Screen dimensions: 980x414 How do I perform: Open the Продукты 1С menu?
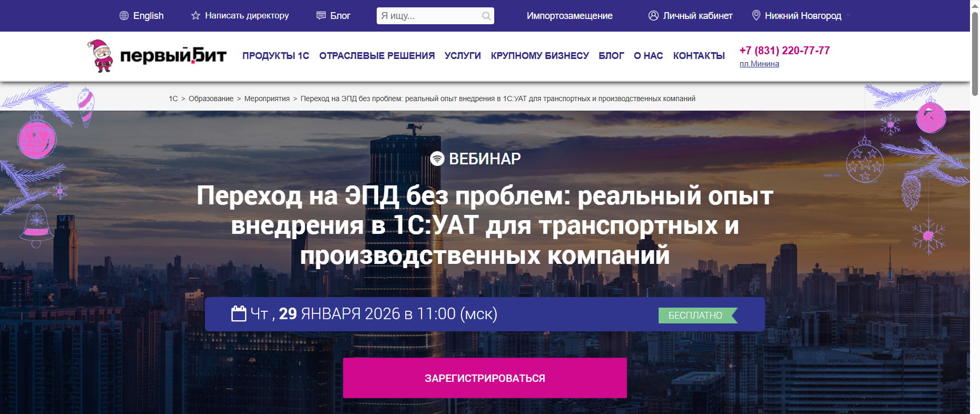click(x=276, y=56)
